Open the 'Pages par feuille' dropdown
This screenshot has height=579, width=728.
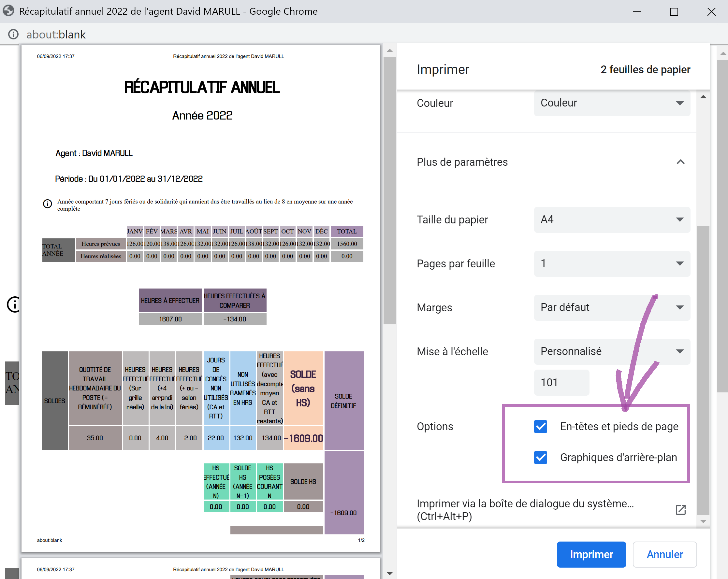612,263
